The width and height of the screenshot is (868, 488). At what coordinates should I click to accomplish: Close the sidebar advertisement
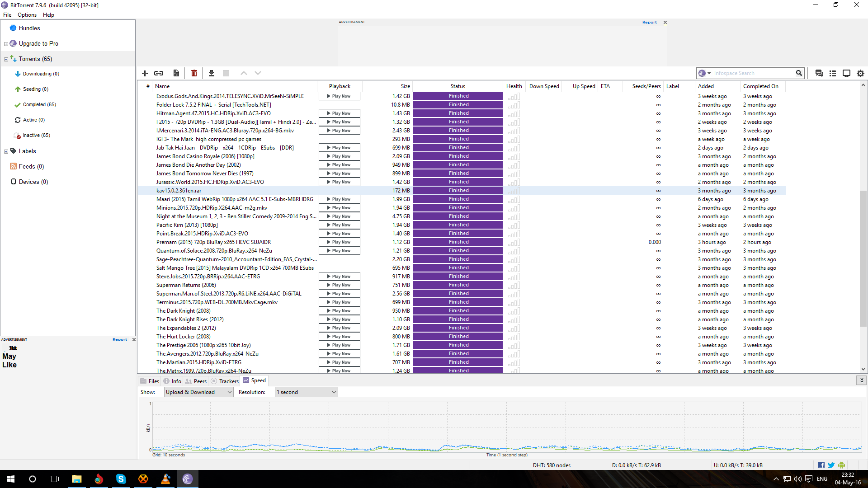(134, 339)
